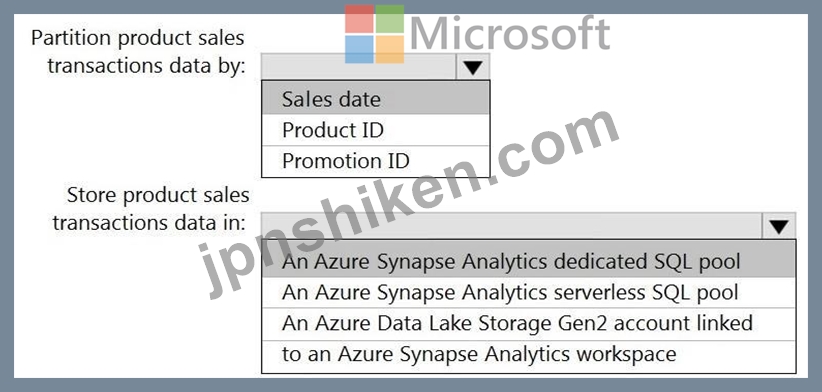This screenshot has height=392, width=822.
Task: Click the yellow square in Microsoft logo
Action: click(390, 49)
